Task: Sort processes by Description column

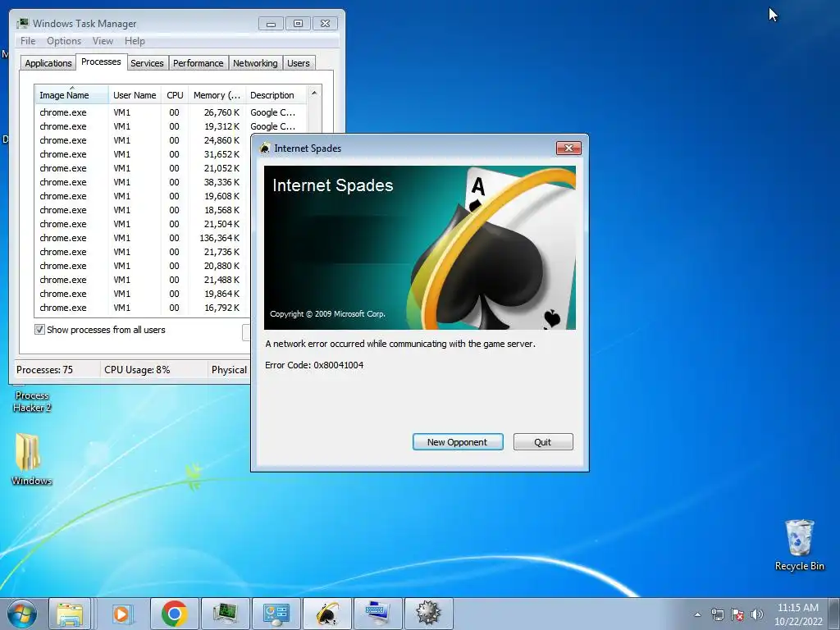Action: click(x=276, y=95)
